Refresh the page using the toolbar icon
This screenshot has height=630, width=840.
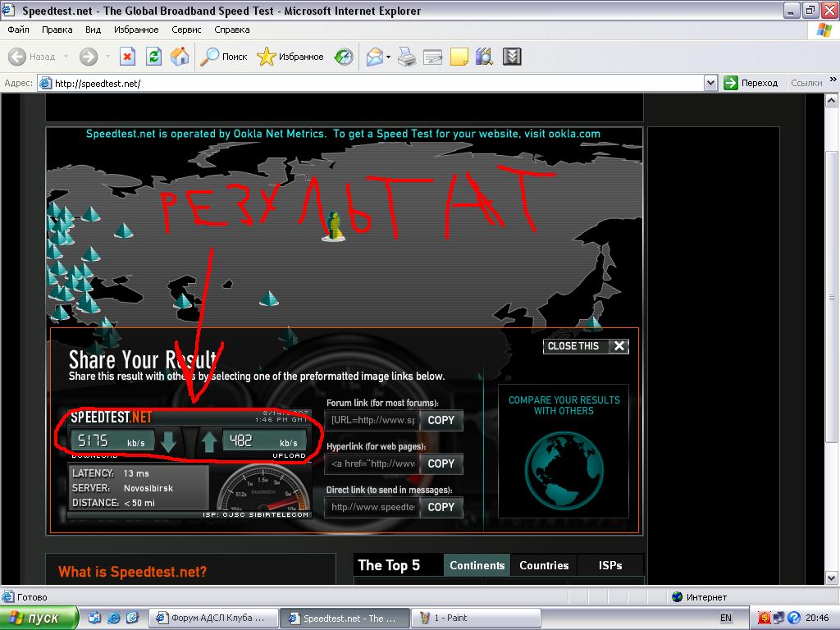153,57
